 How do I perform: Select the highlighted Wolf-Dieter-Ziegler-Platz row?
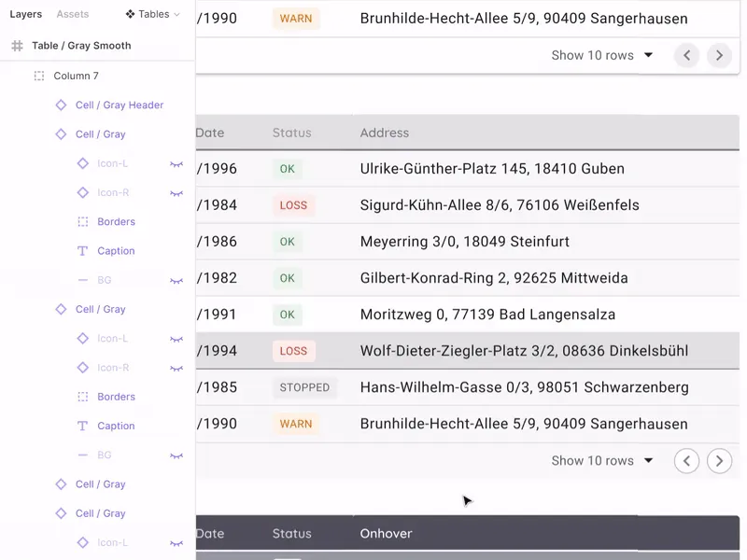(x=468, y=351)
